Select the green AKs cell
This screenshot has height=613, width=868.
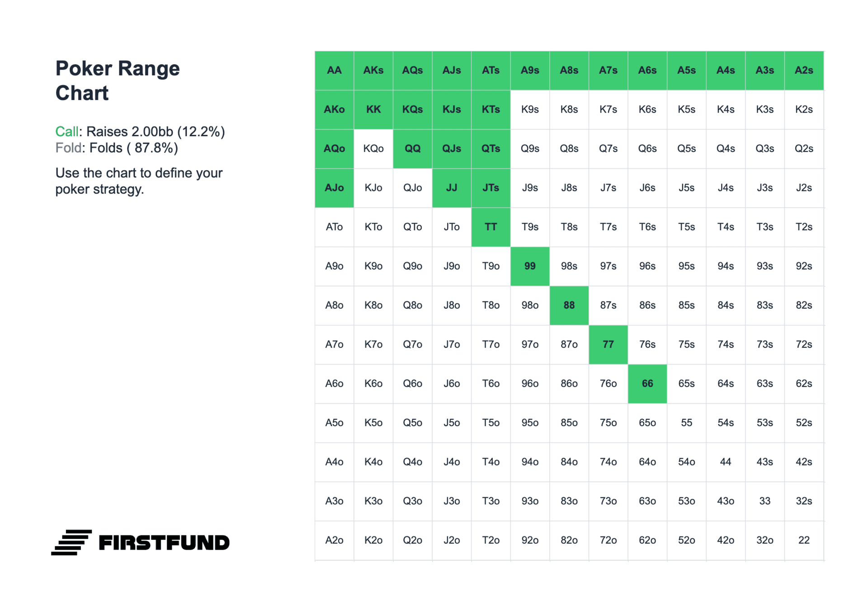[x=373, y=71]
